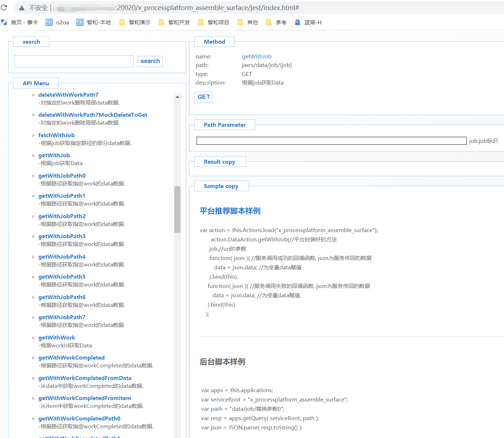Open the getWithJobPath3 API
This screenshot has width=504, height=438.
pos(62,236)
